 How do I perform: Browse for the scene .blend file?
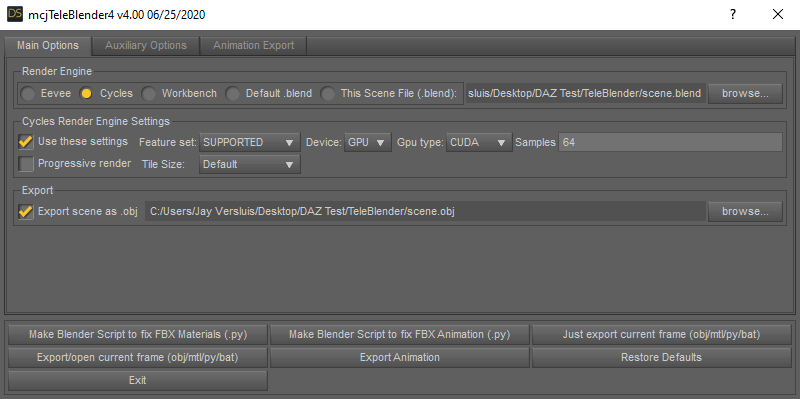point(745,93)
